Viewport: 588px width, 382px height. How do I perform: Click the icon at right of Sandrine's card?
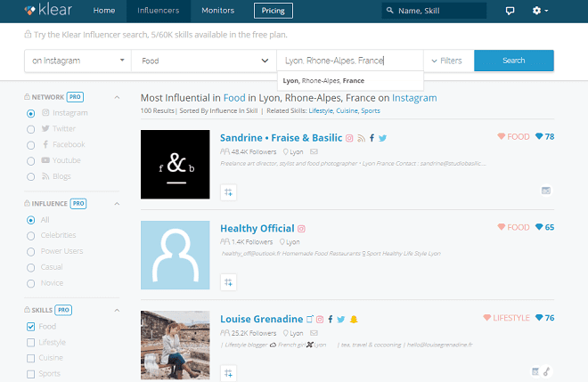pyautogui.click(x=546, y=191)
